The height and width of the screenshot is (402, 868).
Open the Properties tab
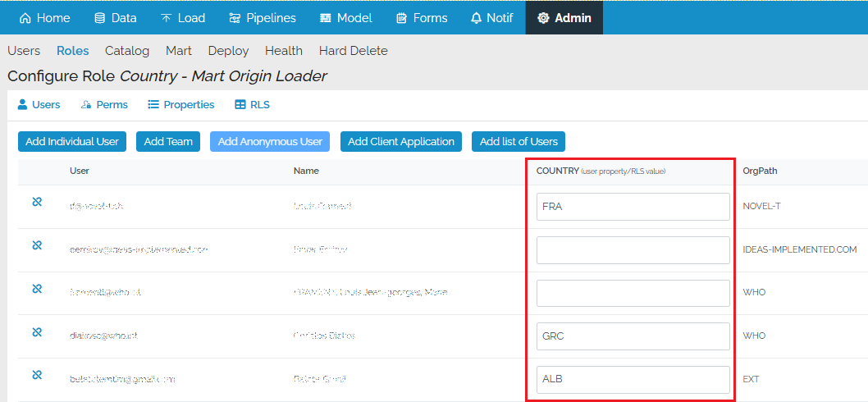(x=181, y=105)
